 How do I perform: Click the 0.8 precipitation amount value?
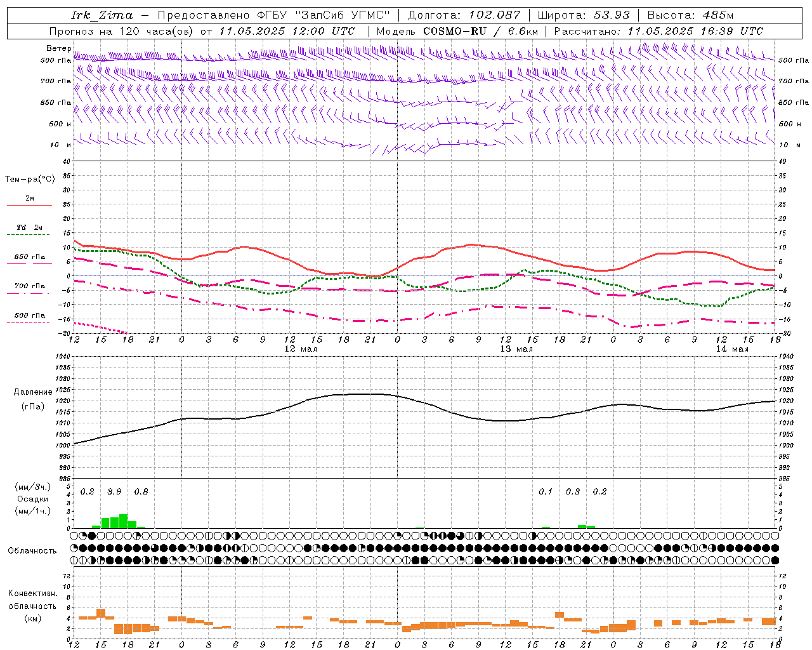tap(141, 491)
